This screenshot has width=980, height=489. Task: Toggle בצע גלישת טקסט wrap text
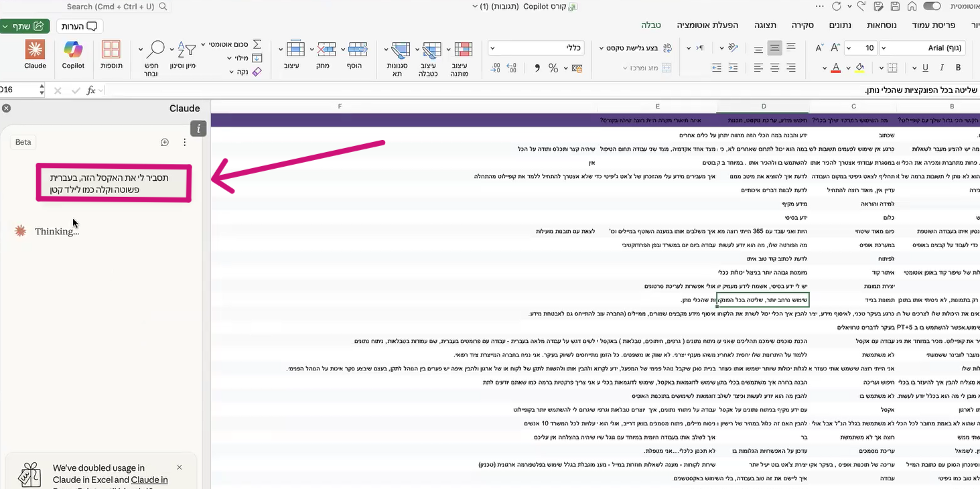pyautogui.click(x=637, y=48)
